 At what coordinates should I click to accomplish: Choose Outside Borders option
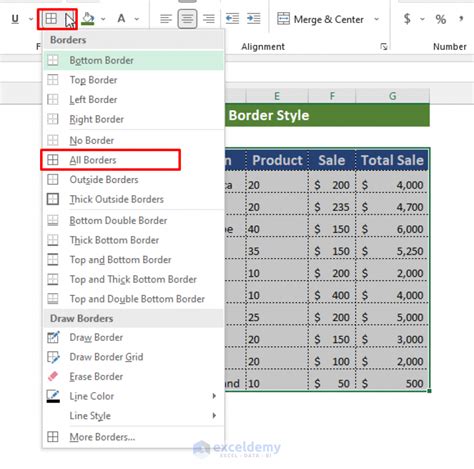tap(134, 180)
